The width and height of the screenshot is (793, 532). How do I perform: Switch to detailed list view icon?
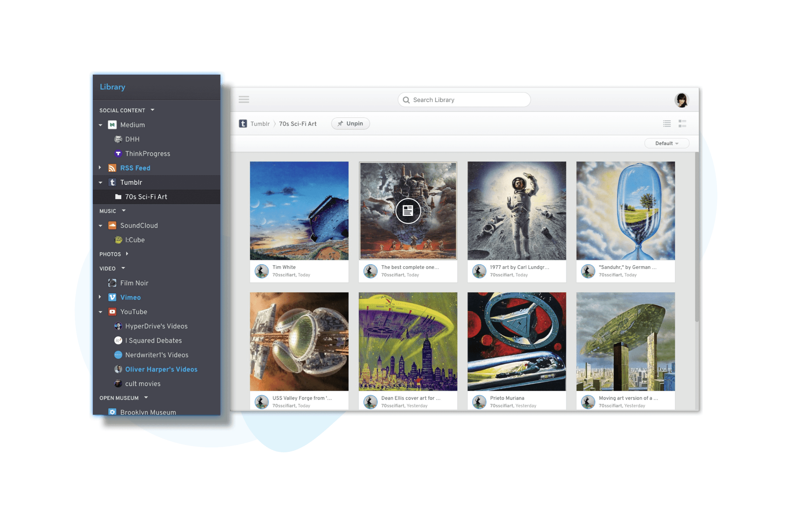click(x=682, y=124)
